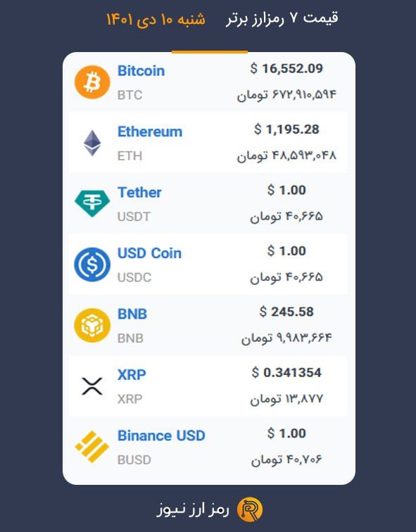Open the Tether name link
This screenshot has width=416, height=532.
139,192
